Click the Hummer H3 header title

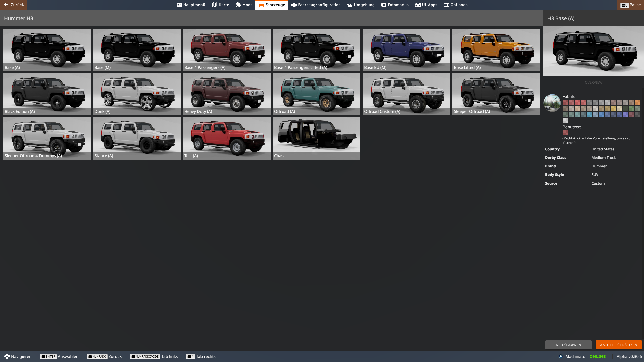19,18
